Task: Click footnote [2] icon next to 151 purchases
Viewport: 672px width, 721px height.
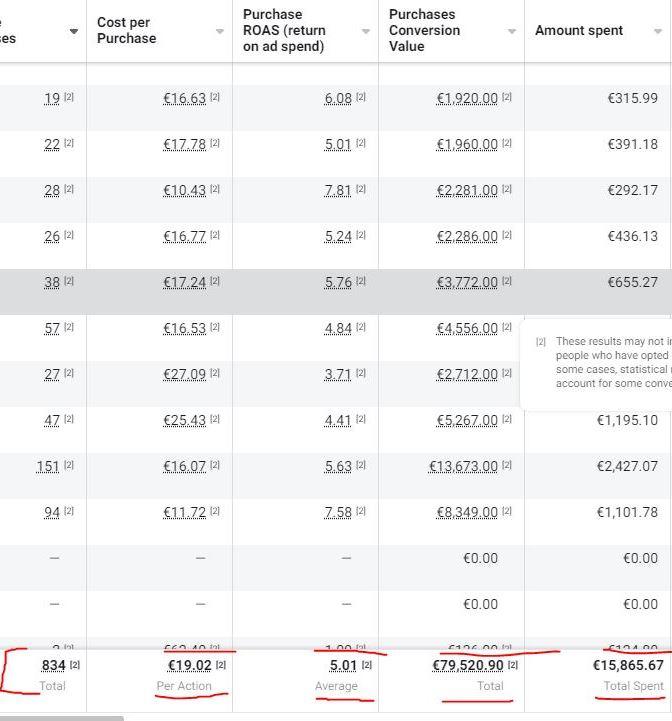Action: pos(69,464)
